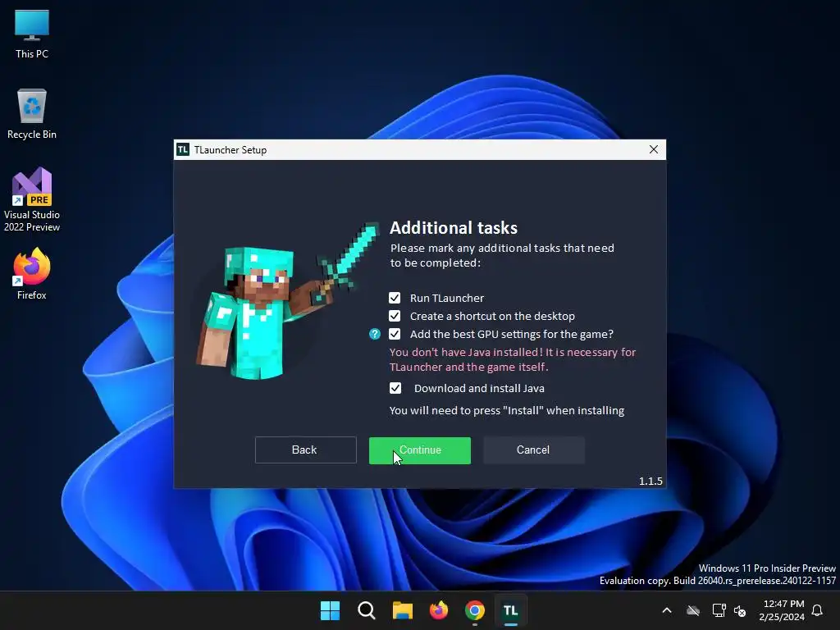Viewport: 840px width, 630px height.
Task: Click the Minecraft Steve character image
Action: [x=288, y=301]
